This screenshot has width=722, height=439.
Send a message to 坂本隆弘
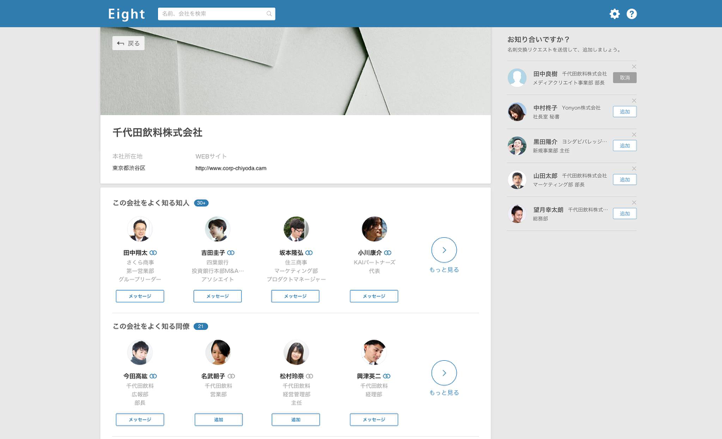click(295, 296)
